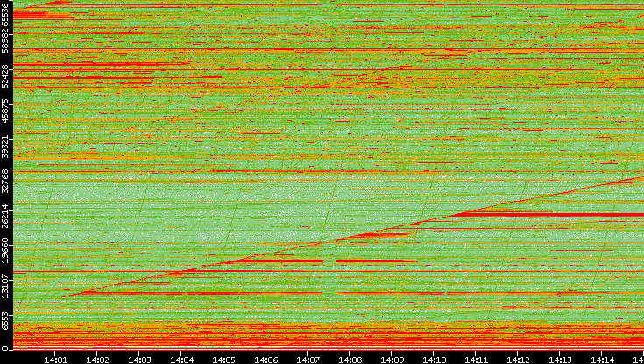
Task: Click the 14:11 time label
Action: [476, 360]
